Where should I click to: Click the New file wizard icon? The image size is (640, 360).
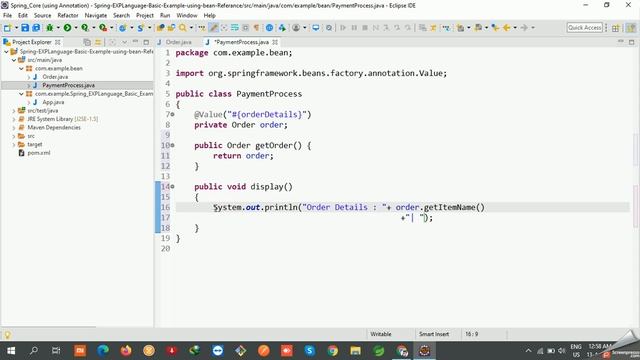(x=7, y=28)
